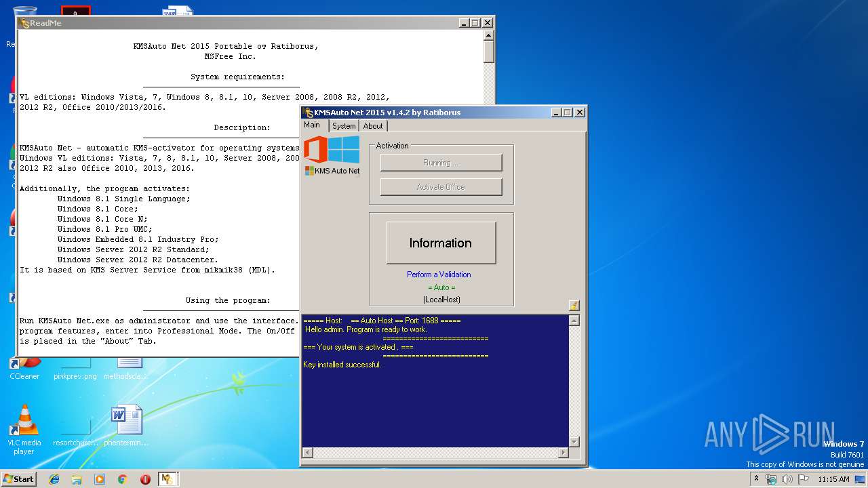Click 'Using the program:' heading in ReadMe
This screenshot has width=868, height=488.
tap(228, 300)
